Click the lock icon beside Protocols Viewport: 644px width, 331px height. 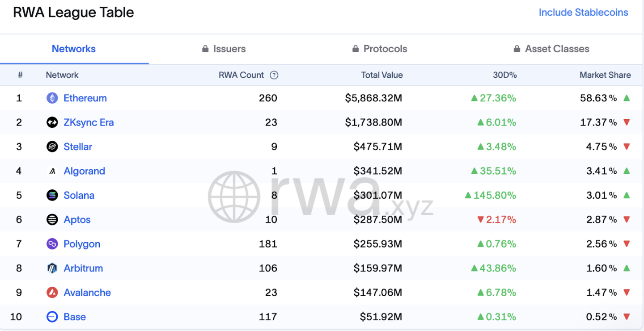click(x=356, y=49)
